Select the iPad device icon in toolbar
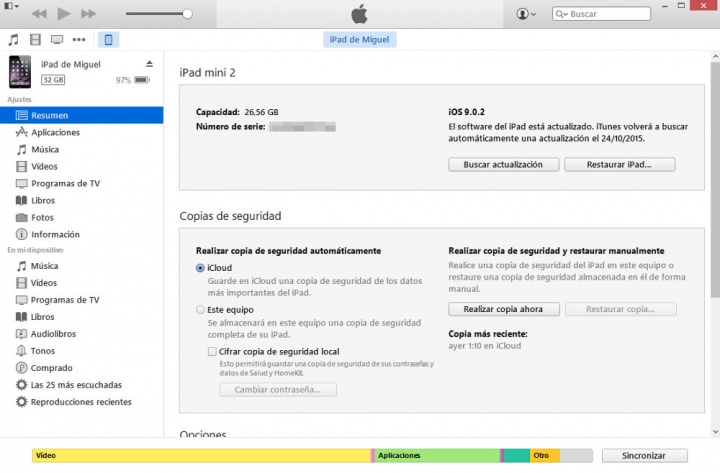This screenshot has height=473, width=720. [x=108, y=39]
